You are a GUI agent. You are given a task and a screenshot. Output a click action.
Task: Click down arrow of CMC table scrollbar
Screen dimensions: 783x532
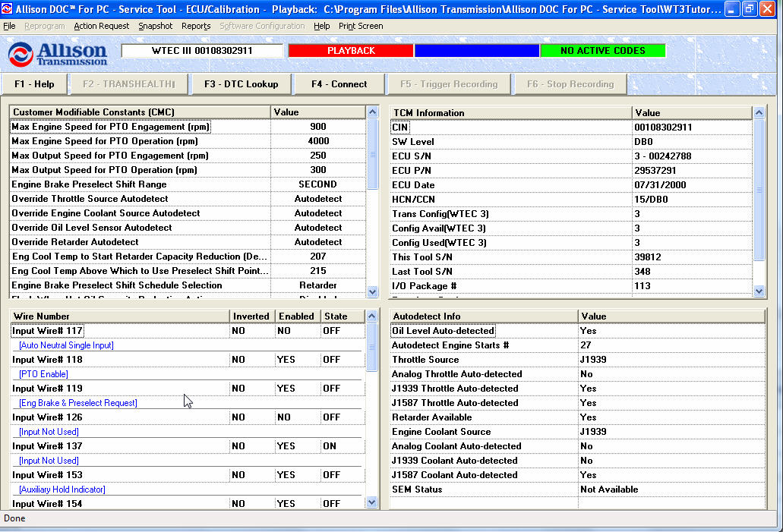[373, 292]
